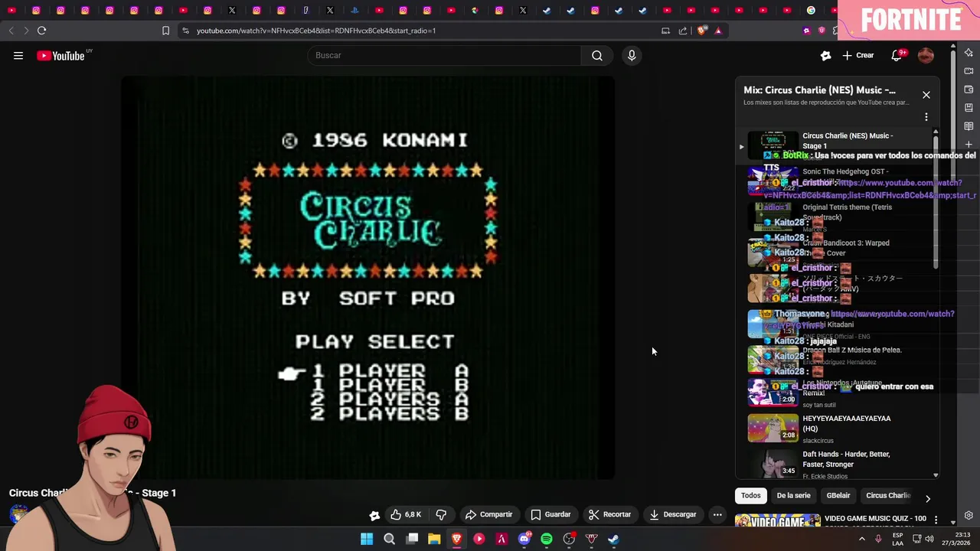Like the video with 6,8 K likes
The image size is (980, 551).
coord(406,514)
